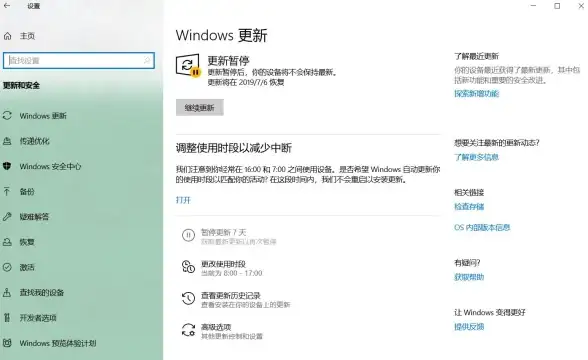The image size is (588, 360).
Task: Open the 恢复 page
Action: point(27,242)
